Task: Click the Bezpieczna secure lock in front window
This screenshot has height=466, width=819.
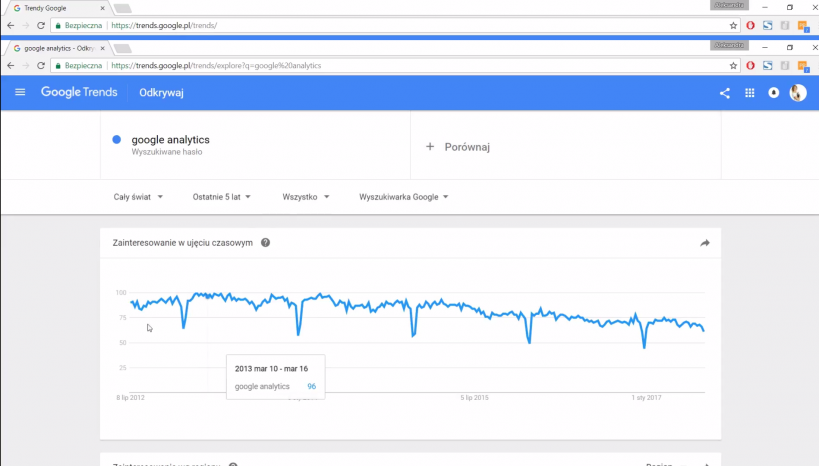Action: [x=58, y=66]
